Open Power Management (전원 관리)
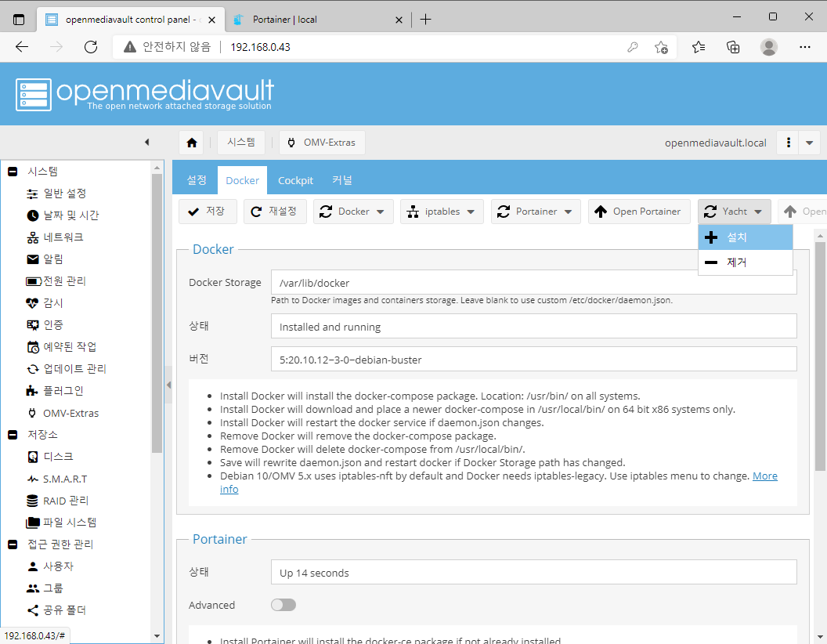Viewport: 827px width, 644px height. coord(56,281)
